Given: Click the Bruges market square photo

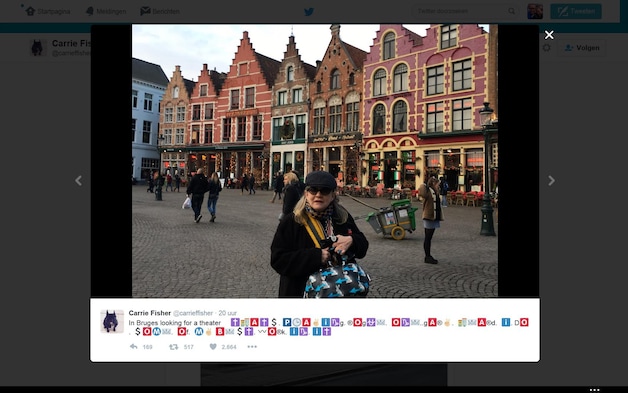Looking at the screenshot, I should [315, 161].
